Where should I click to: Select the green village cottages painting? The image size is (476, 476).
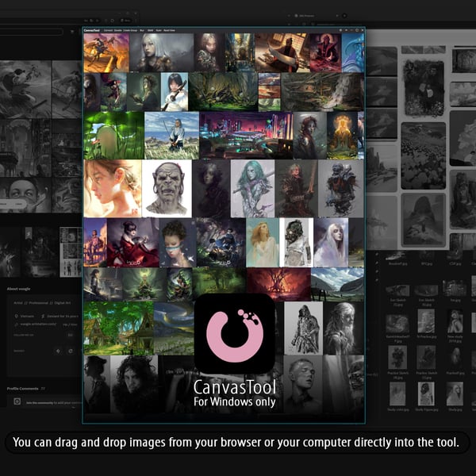pyautogui.click(x=119, y=328)
